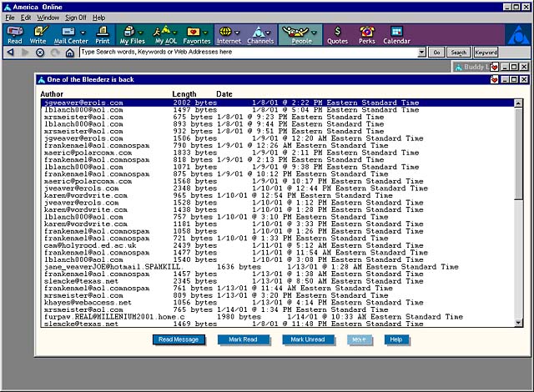
Task: Click the Help button below message list
Action: point(396,339)
